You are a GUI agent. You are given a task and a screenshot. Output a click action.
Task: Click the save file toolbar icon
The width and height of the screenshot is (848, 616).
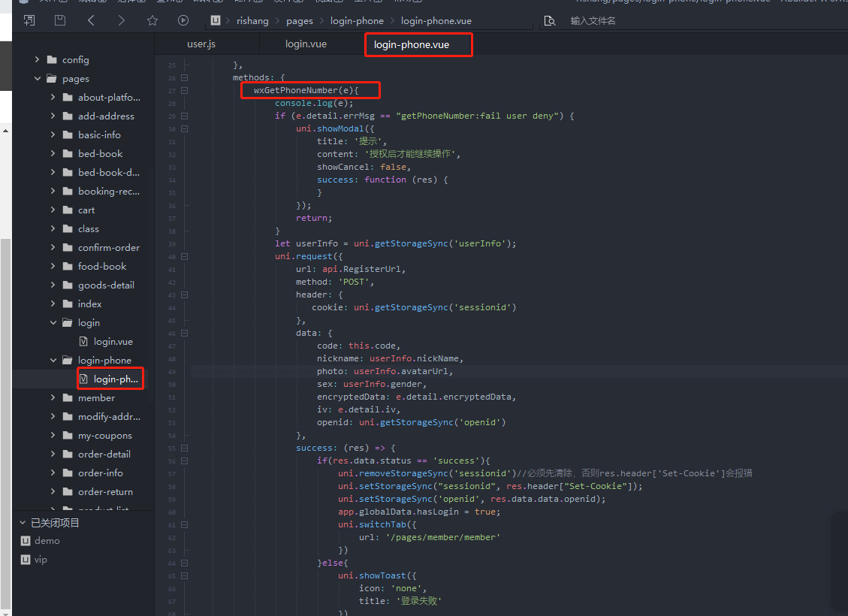click(60, 20)
